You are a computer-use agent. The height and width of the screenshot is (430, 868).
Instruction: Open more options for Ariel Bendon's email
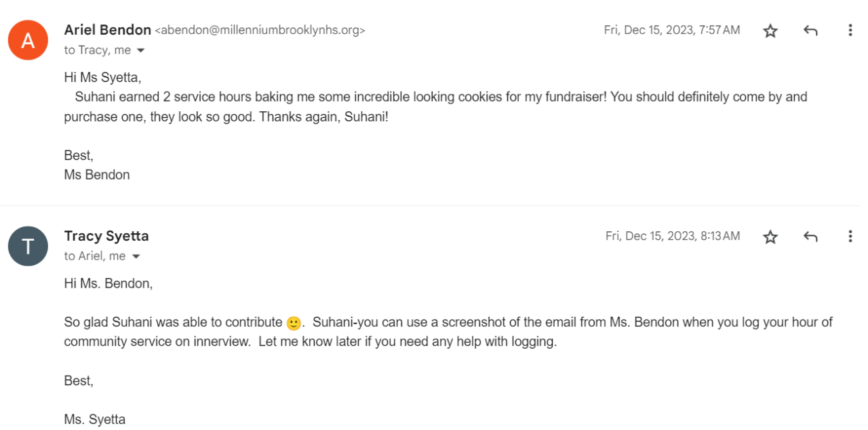850,31
